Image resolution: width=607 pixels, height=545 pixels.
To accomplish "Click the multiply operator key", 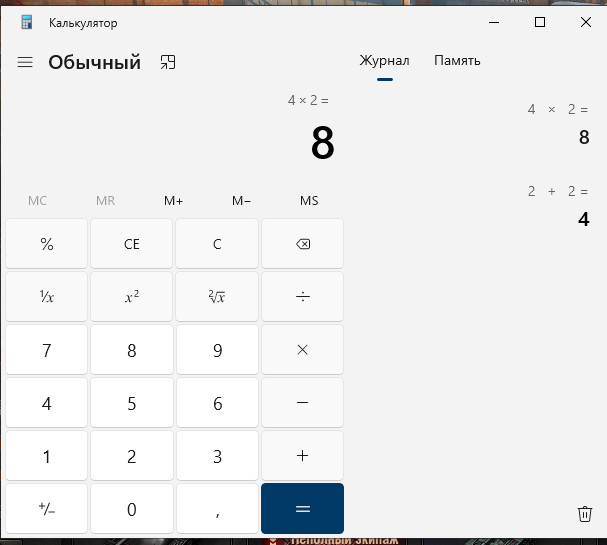I will (x=302, y=350).
